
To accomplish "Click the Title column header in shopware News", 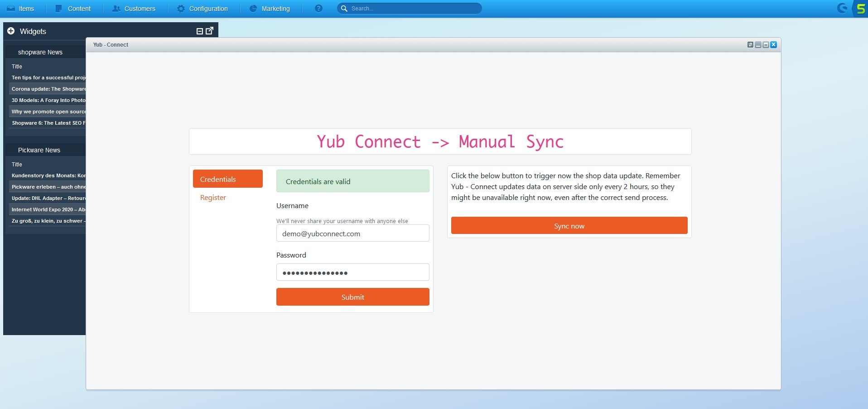I will click(17, 66).
